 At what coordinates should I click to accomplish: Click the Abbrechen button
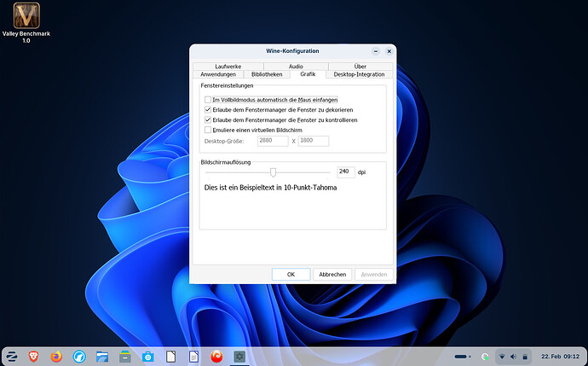(332, 275)
